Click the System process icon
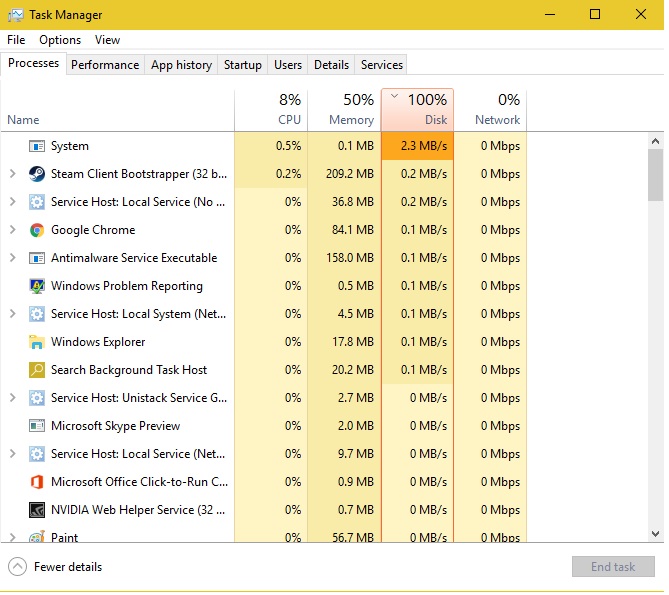The height and width of the screenshot is (595, 669). [37, 146]
